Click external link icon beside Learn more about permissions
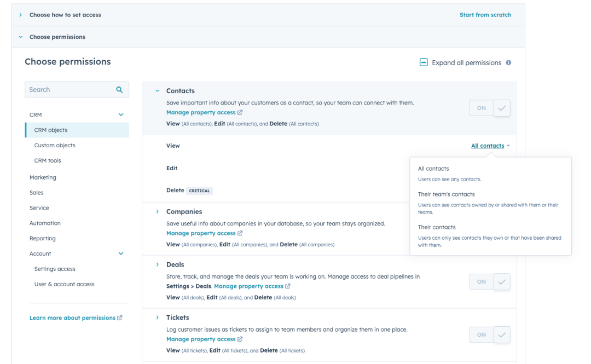The image size is (591, 364). click(x=120, y=318)
